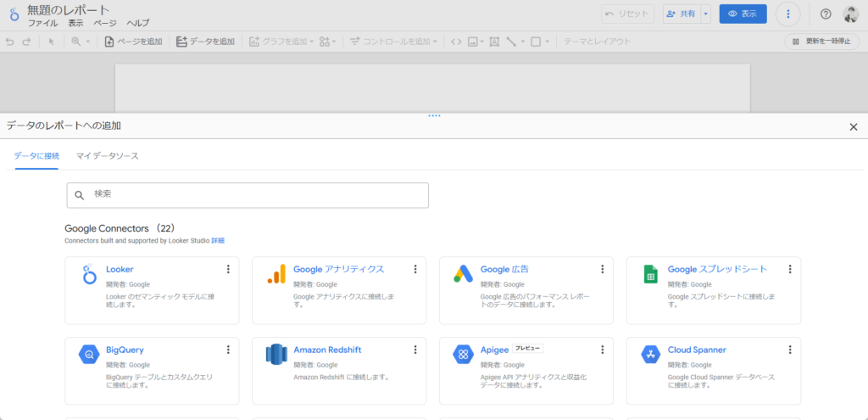Open the ヘルプ menu
This screenshot has height=420, width=868.
[x=138, y=23]
